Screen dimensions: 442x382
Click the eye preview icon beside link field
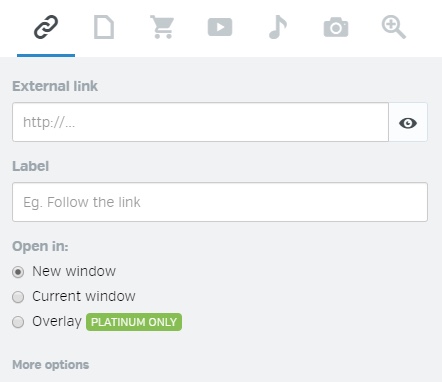coord(408,122)
